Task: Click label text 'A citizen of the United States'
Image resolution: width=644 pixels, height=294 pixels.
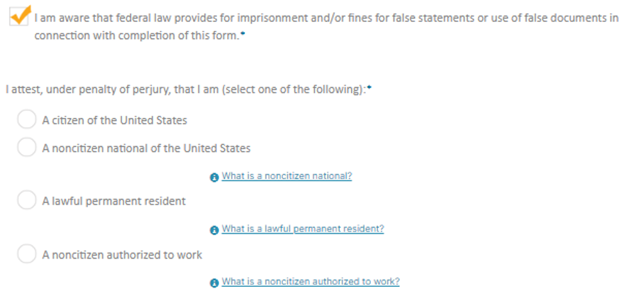Action: (x=114, y=121)
